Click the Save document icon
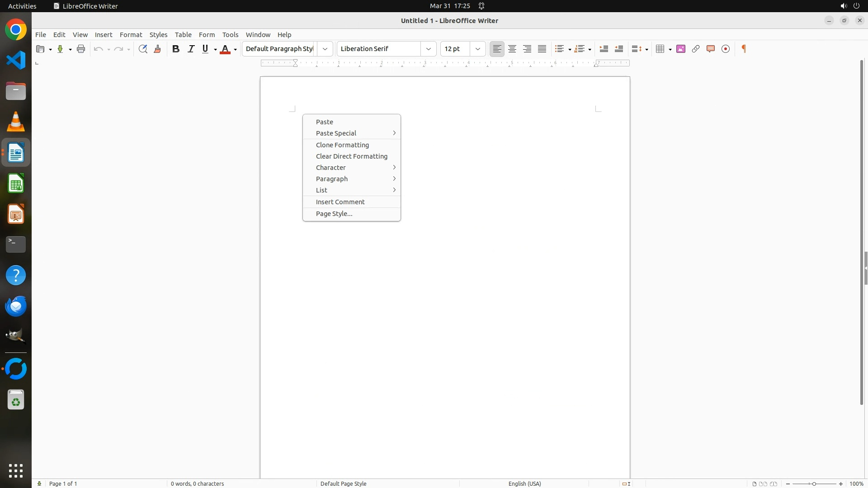Screen dimensions: 868x488 click(x=60, y=49)
